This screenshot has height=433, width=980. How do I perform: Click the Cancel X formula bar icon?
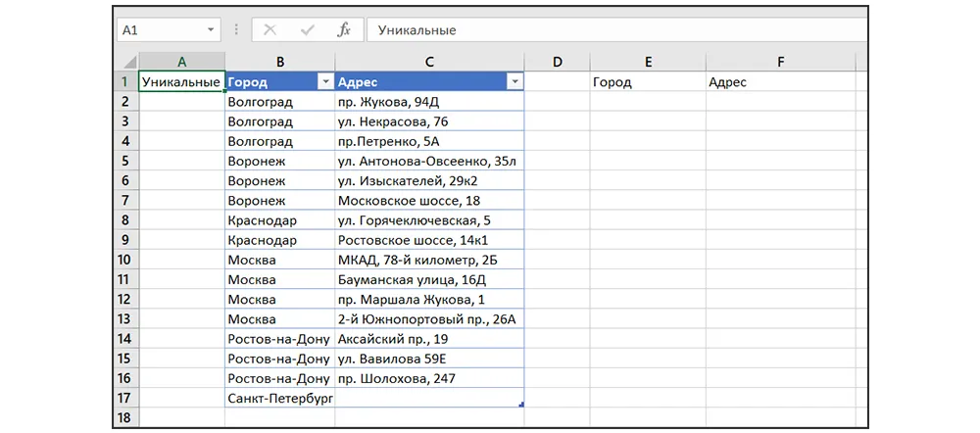(x=270, y=30)
